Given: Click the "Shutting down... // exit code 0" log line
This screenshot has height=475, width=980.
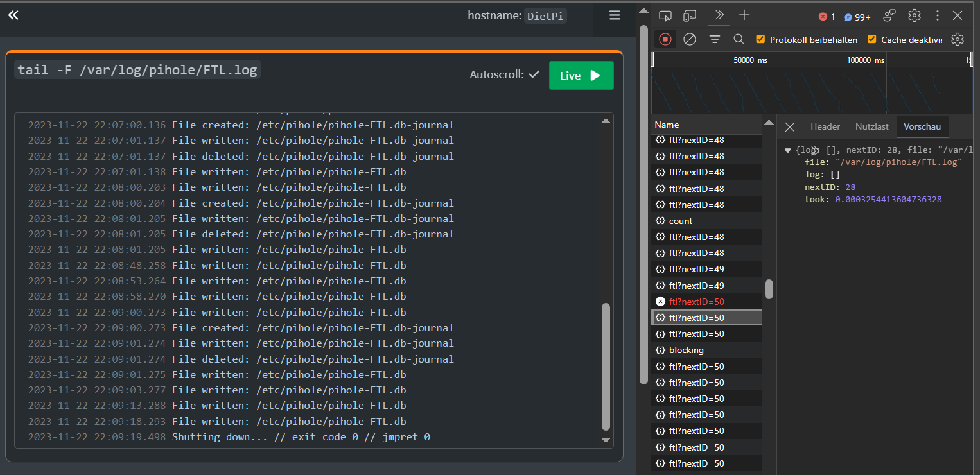Looking at the screenshot, I should tap(229, 437).
